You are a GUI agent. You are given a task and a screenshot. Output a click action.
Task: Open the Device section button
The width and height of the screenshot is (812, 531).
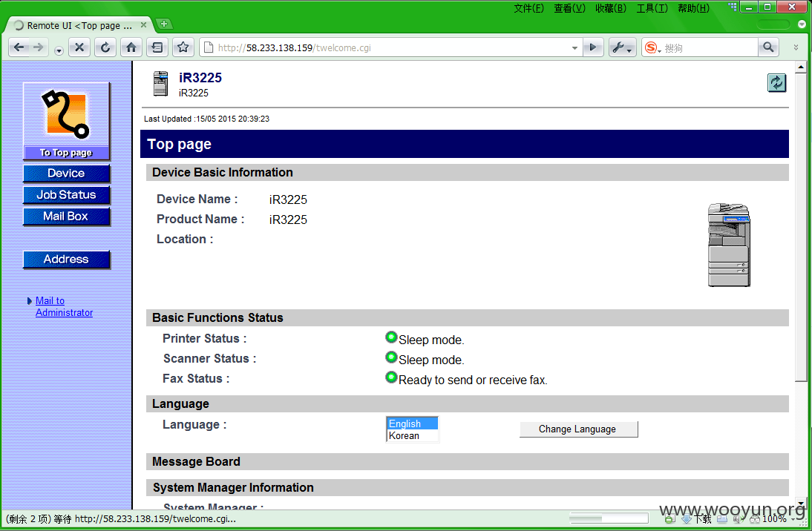(66, 174)
